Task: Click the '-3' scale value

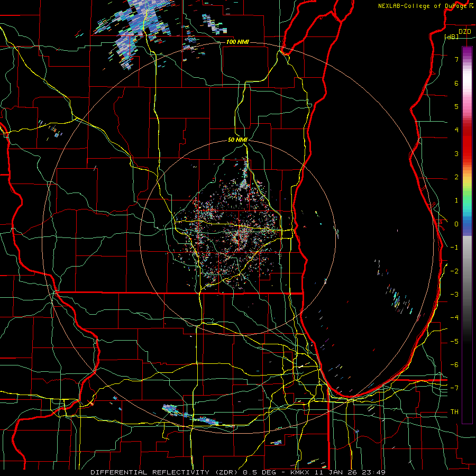Action: pos(454,295)
